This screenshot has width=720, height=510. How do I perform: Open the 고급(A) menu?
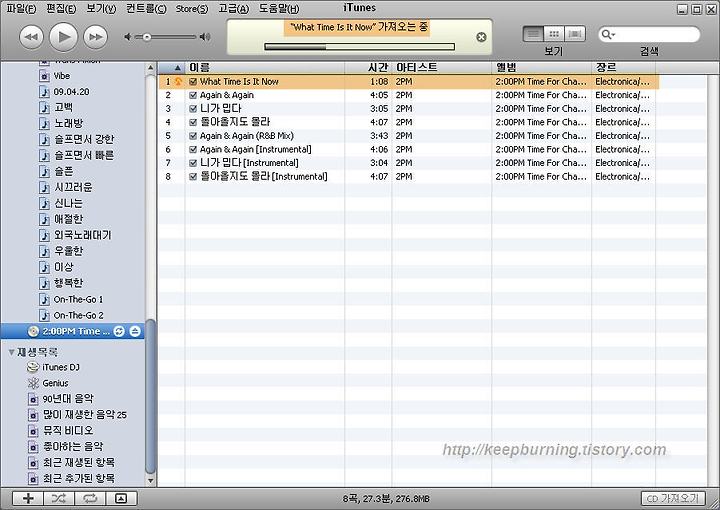tap(233, 8)
